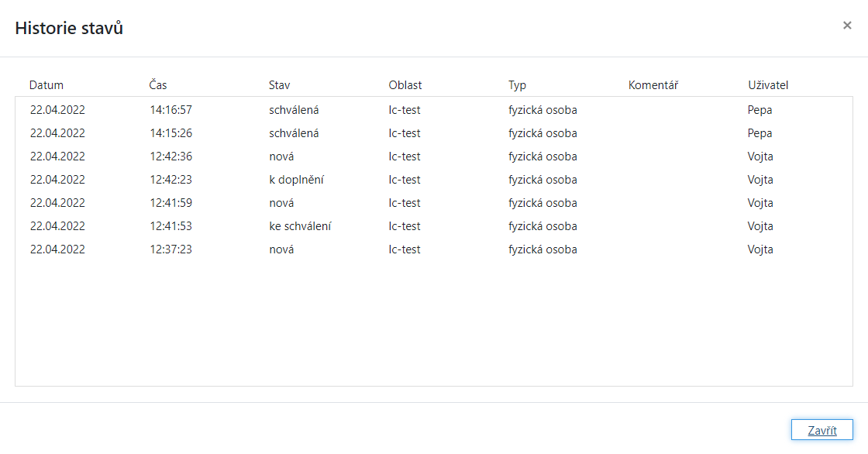Click user Pepa in the first row
868x454 pixels.
pyautogui.click(x=759, y=110)
